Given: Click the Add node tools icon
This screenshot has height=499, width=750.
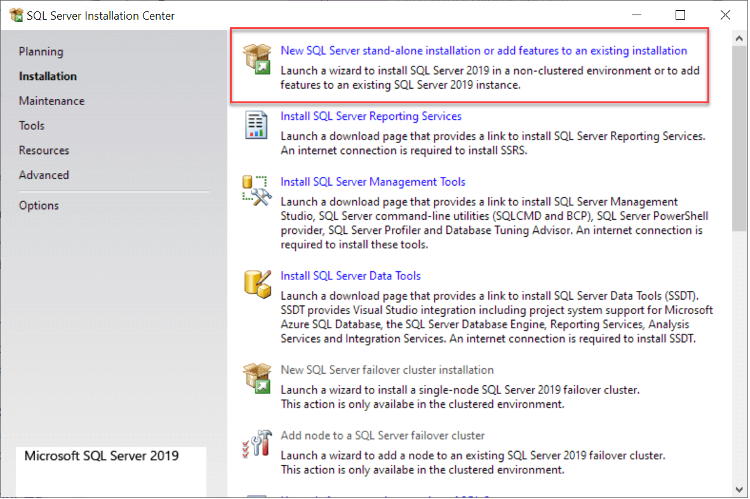Looking at the screenshot, I should [x=257, y=443].
